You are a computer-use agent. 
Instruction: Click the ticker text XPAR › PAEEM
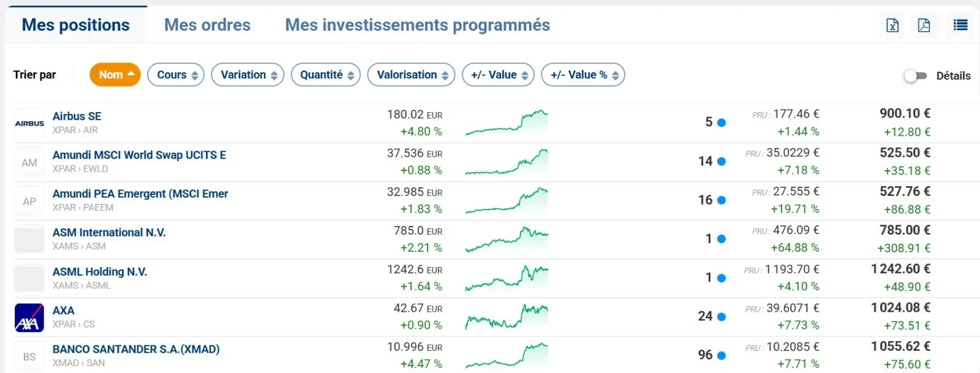[83, 208]
